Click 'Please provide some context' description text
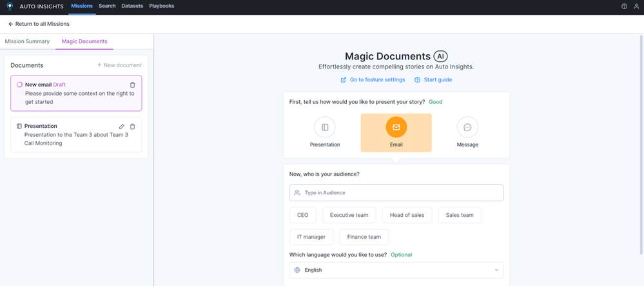The width and height of the screenshot is (644, 286). click(80, 97)
